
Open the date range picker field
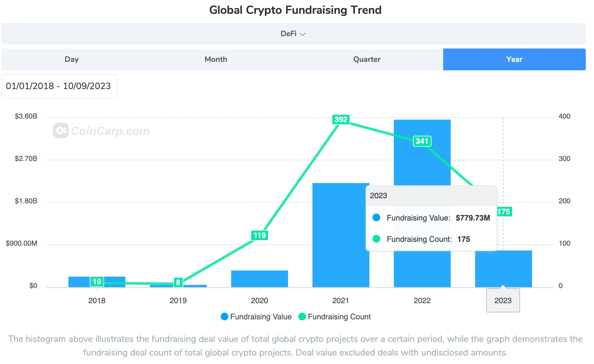59,86
